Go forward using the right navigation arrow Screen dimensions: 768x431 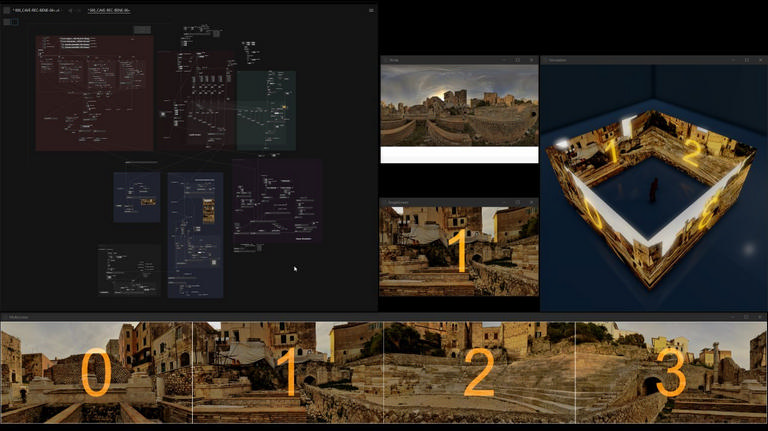pos(78,10)
